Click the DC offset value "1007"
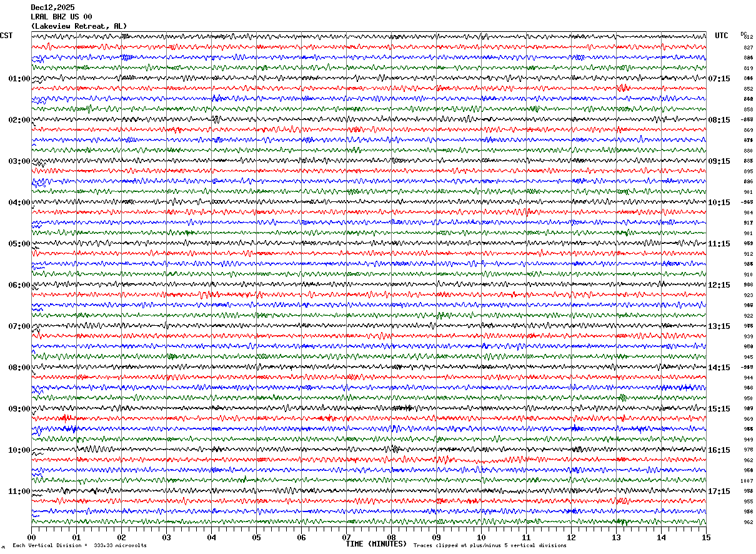 (x=747, y=481)
